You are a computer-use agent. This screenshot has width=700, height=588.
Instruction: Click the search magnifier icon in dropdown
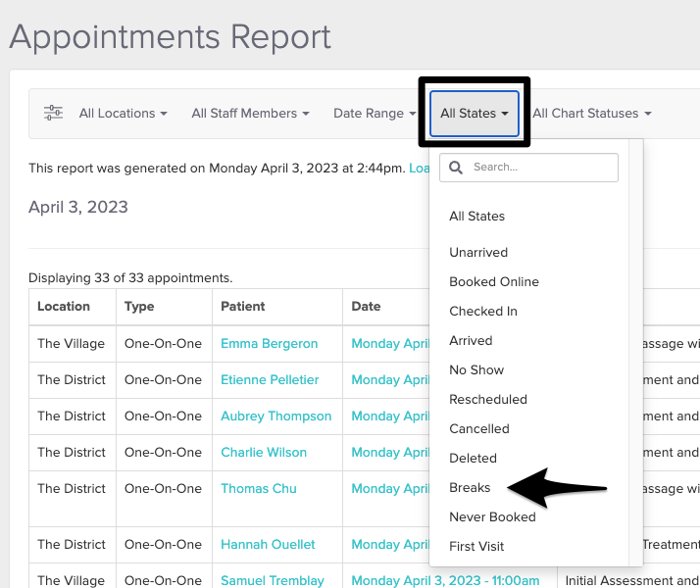click(456, 168)
